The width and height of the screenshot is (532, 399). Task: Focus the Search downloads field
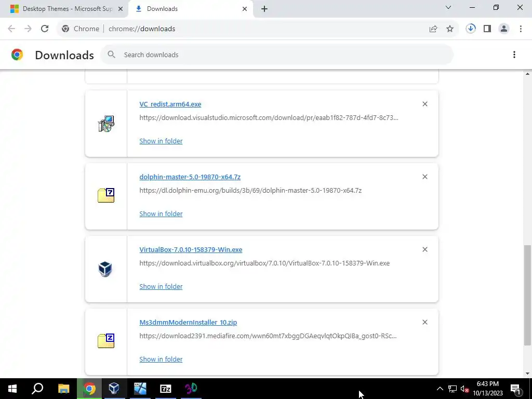277,55
